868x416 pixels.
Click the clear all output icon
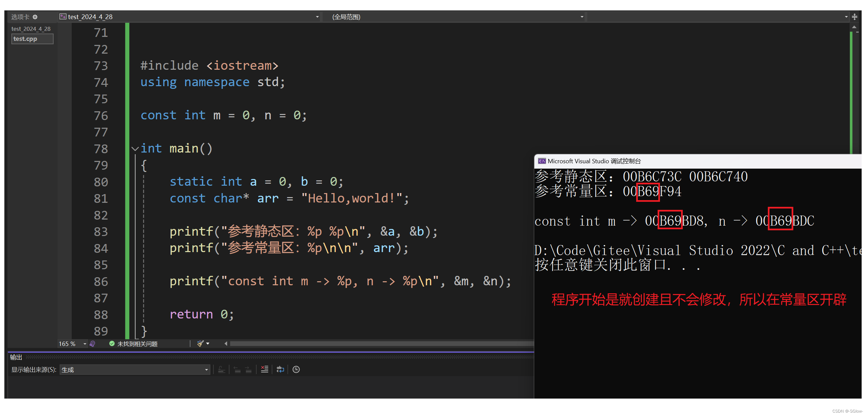coord(265,369)
